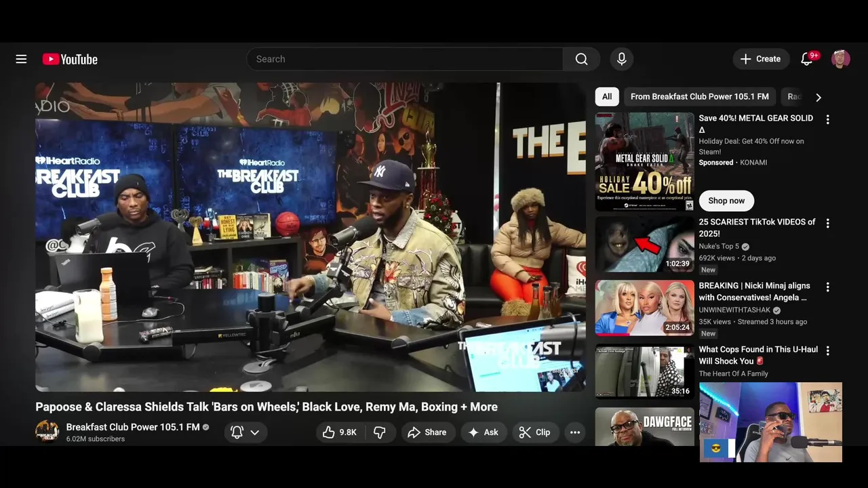Click the main video player
Viewport: 868px width, 488px height.
click(x=311, y=237)
